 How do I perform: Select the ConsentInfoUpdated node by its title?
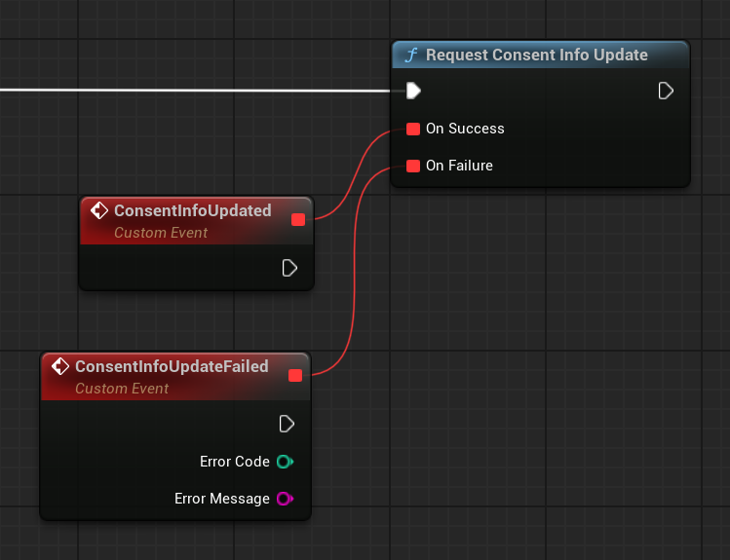(192, 211)
